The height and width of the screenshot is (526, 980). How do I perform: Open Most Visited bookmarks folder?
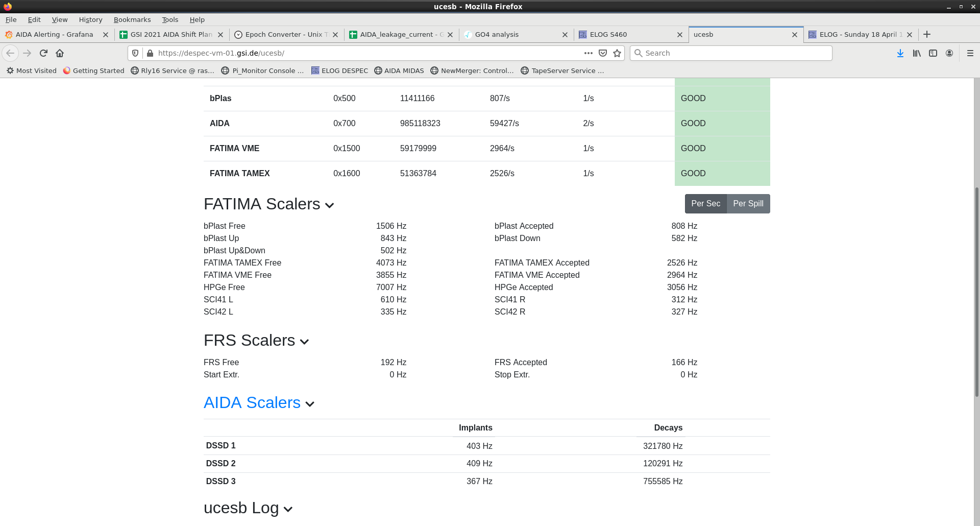tap(32, 70)
